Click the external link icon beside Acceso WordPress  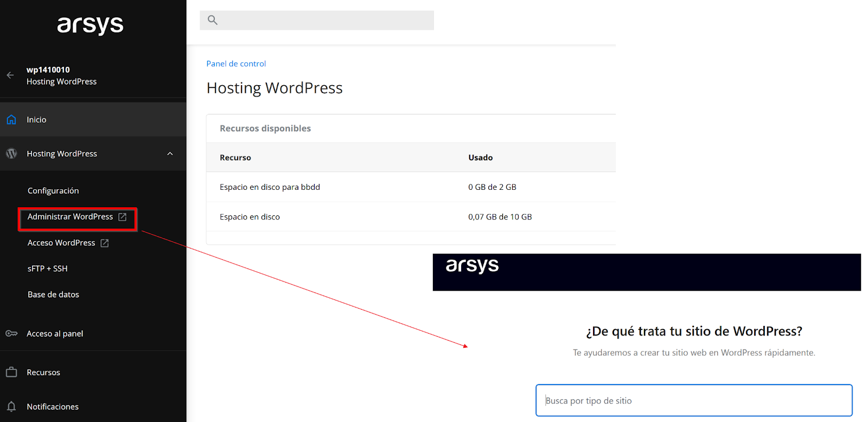tap(105, 243)
